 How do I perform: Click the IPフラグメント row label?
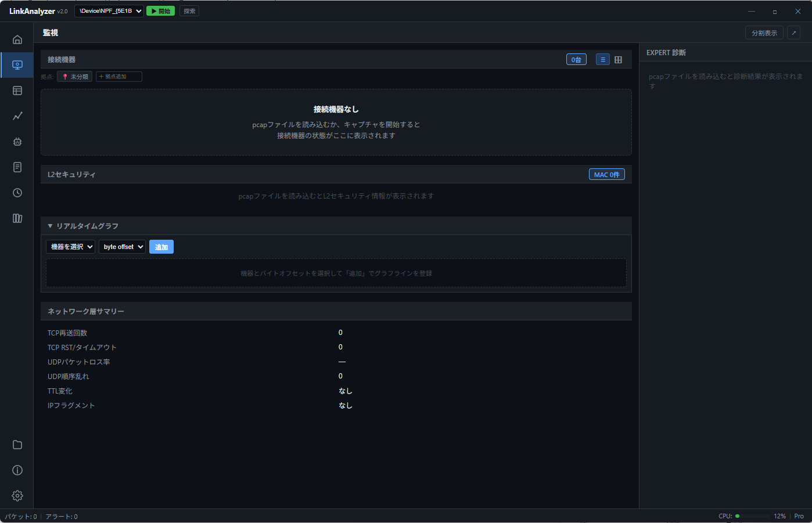tap(71, 405)
